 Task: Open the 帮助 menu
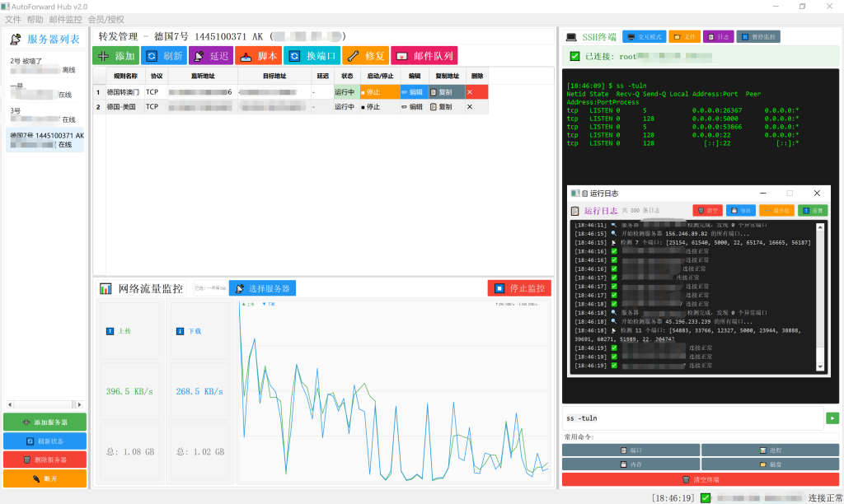click(35, 20)
